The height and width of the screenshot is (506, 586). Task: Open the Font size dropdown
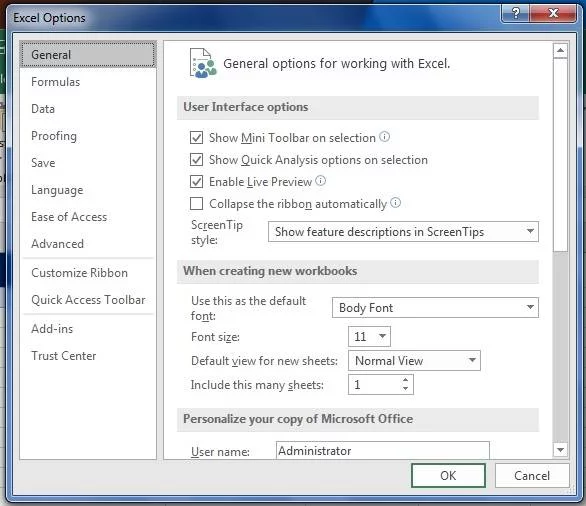coord(369,336)
